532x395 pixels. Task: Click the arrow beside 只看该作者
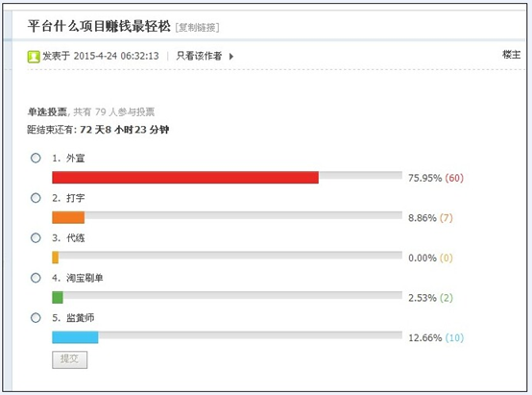tap(231, 57)
